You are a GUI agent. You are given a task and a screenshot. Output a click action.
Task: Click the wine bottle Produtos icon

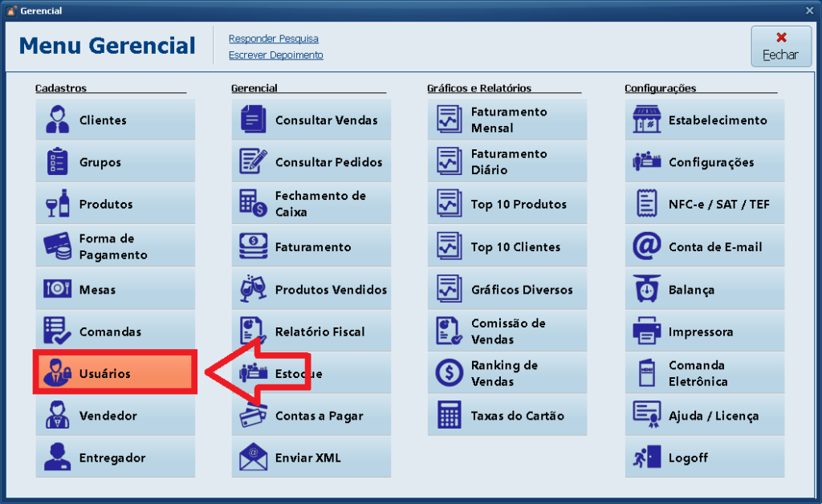pyautogui.click(x=57, y=204)
